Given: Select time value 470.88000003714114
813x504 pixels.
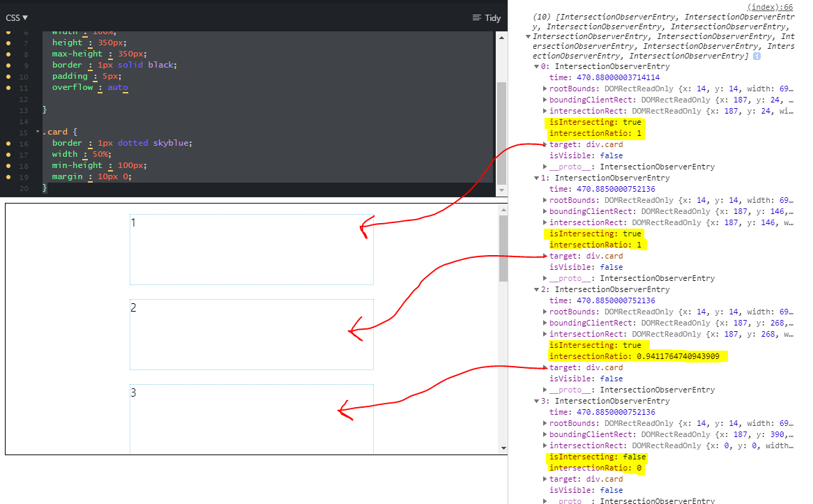Looking at the screenshot, I should coord(618,77).
